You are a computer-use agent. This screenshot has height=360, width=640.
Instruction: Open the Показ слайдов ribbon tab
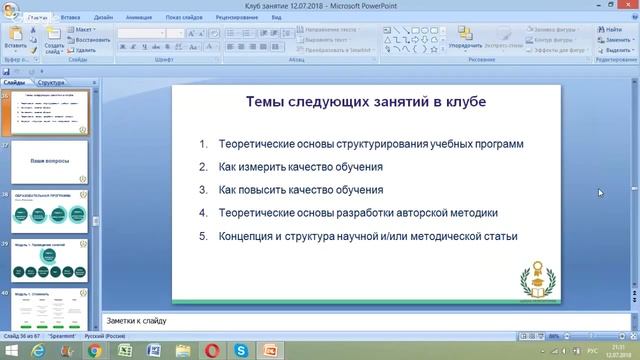coord(184,18)
